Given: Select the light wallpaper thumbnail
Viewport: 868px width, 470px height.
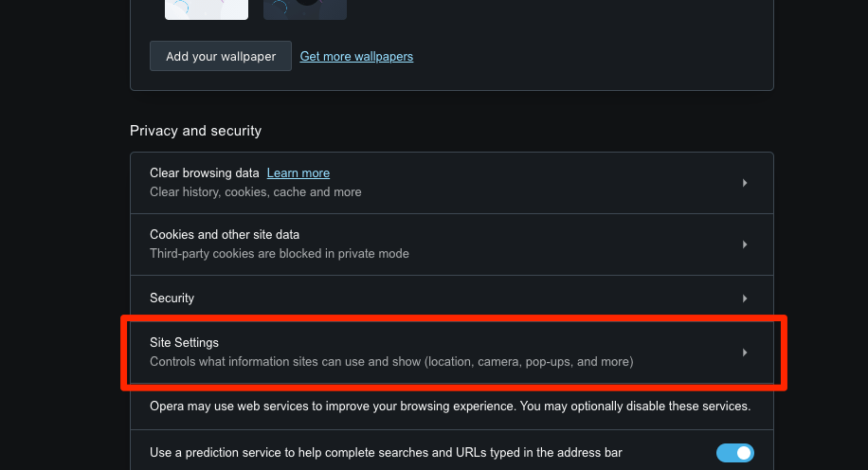Looking at the screenshot, I should [207, 9].
